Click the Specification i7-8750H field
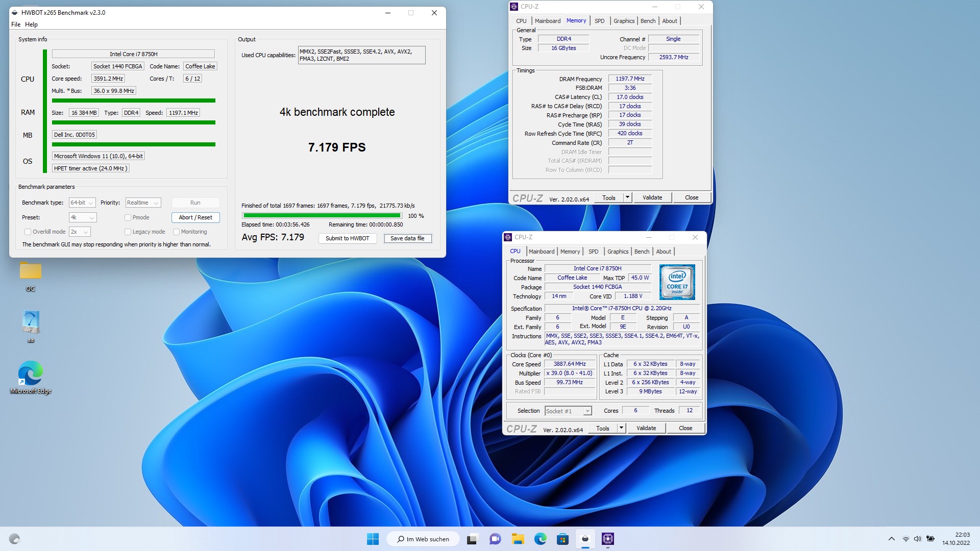Viewport: 980px width, 551px height. pos(622,308)
